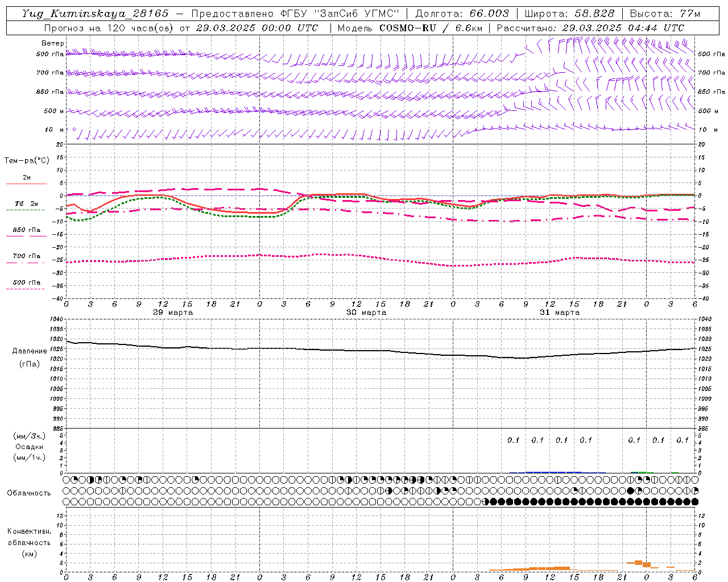Click the Тем-ра(°C) axis label
Screen dimensions: 728x582
click(27, 161)
